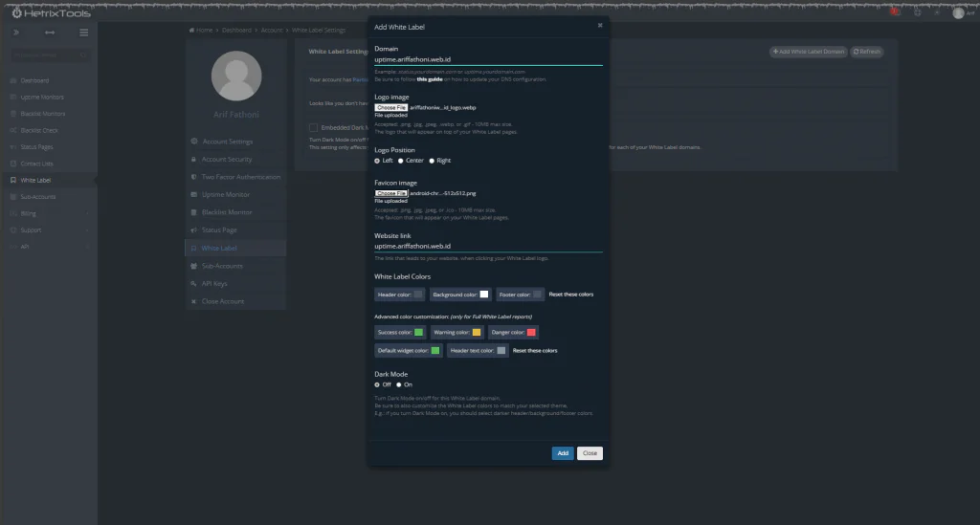This screenshot has height=525, width=980.
Task: Open the Danger color swatch
Action: 531,333
